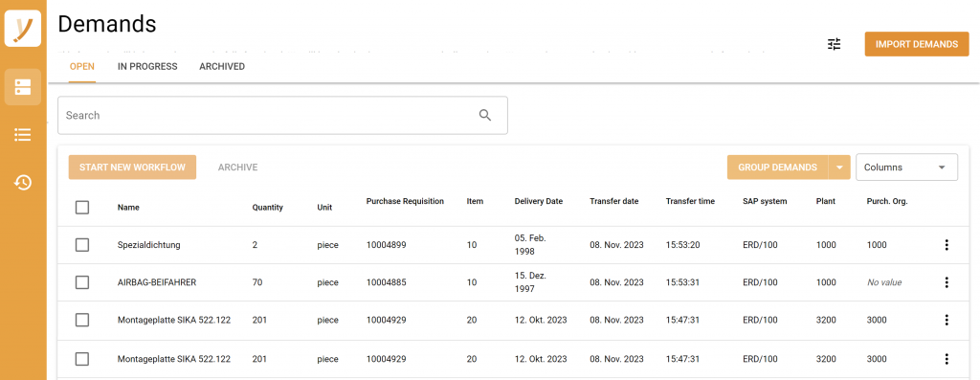Click the Delivery Date column header

[538, 201]
